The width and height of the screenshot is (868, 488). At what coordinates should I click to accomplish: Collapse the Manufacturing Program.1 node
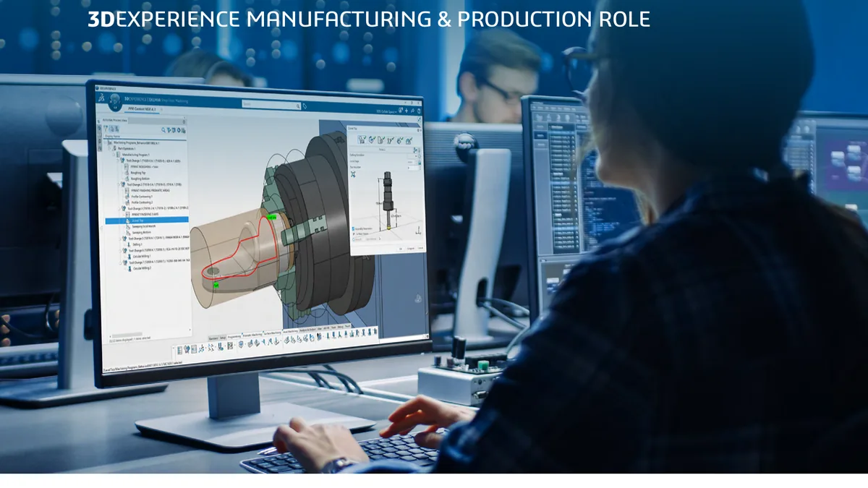[114, 155]
